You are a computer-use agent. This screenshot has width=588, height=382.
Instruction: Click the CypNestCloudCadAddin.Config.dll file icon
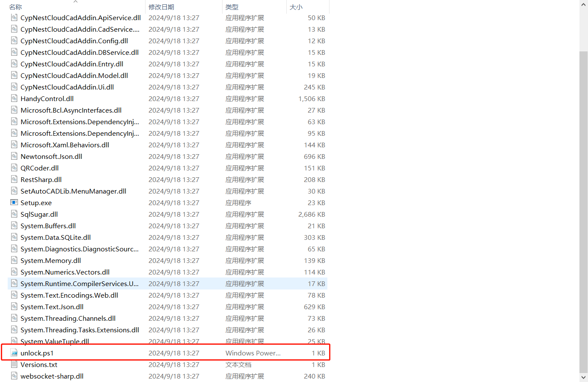[14, 41]
